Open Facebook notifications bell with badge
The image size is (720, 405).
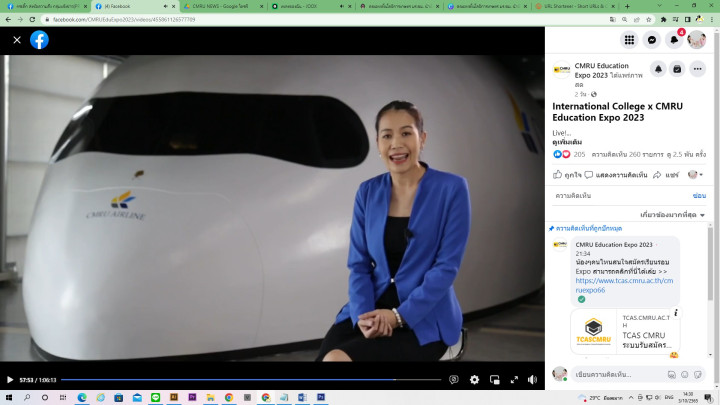click(674, 40)
